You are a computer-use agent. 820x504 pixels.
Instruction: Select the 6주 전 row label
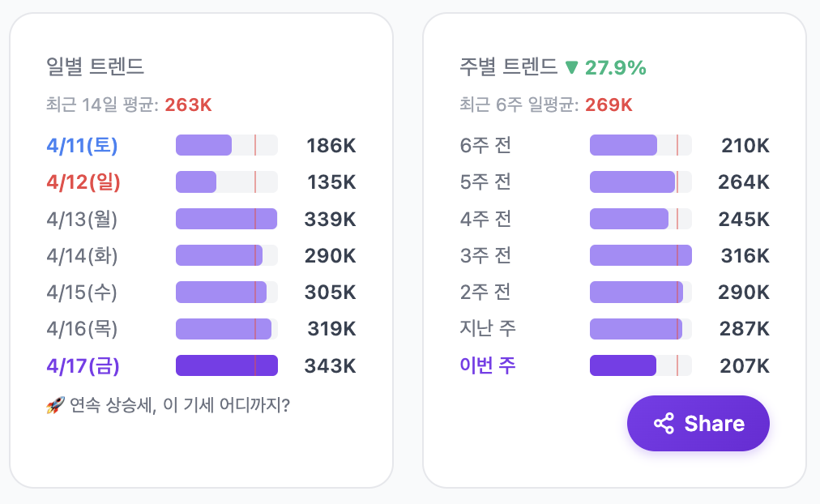[485, 146]
